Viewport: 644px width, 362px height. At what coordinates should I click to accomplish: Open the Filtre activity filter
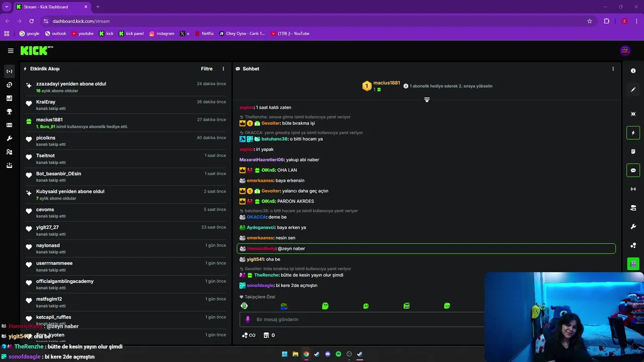(x=207, y=69)
